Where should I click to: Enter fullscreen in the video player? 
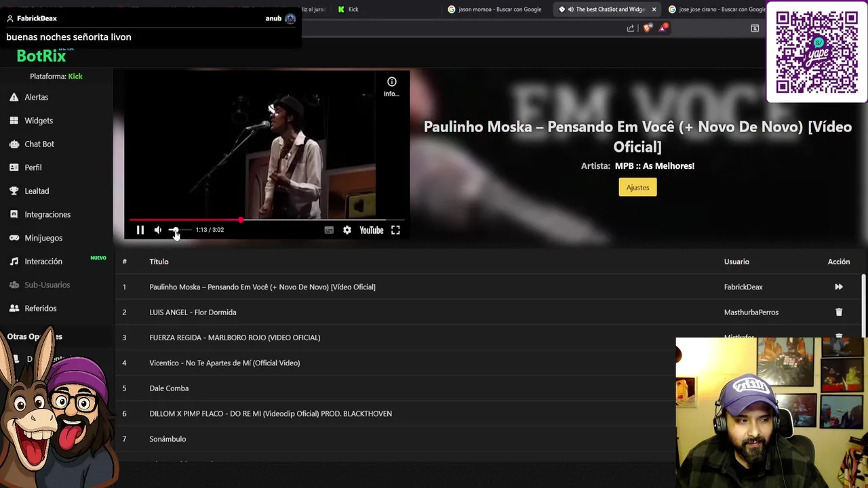[395, 230]
